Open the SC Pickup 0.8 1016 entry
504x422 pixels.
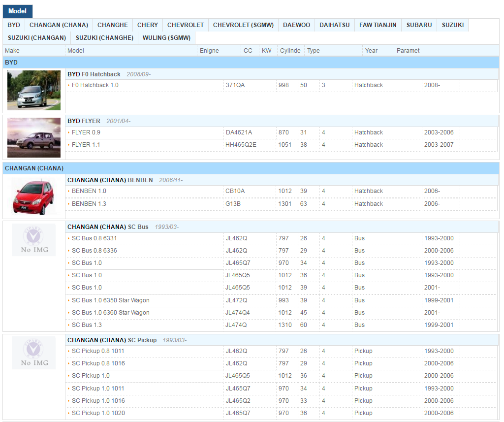click(x=98, y=363)
